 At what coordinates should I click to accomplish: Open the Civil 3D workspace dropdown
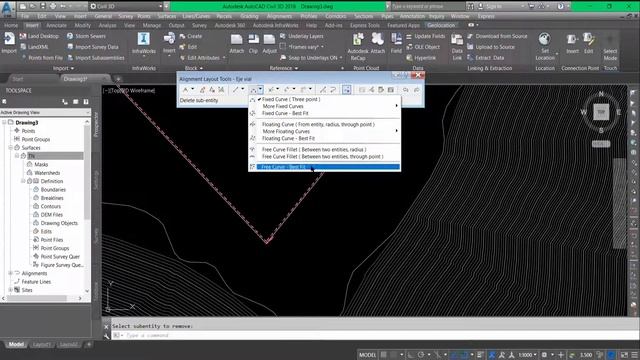tap(160, 6)
